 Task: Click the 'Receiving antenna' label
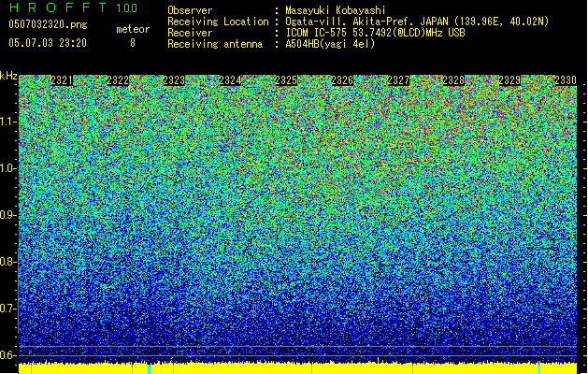[x=215, y=44]
